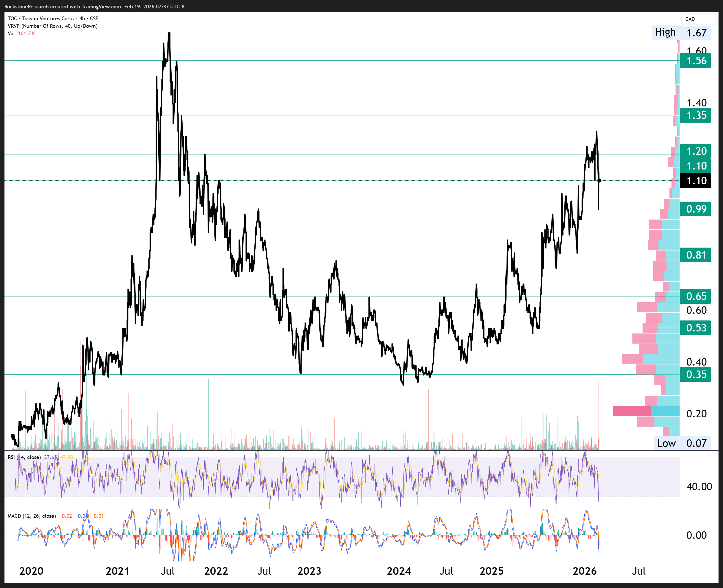Click the black 1.10 current price tag
The image size is (723, 588).
tap(695, 180)
